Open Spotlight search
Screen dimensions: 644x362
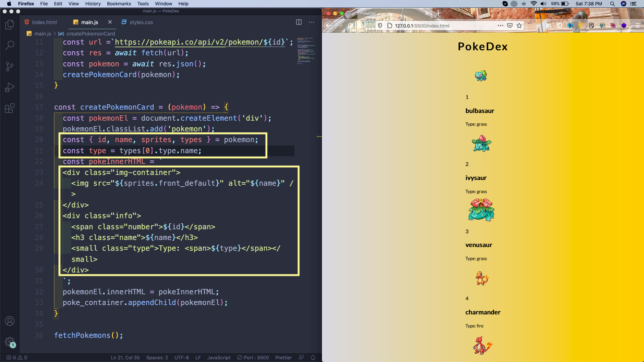(x=612, y=4)
